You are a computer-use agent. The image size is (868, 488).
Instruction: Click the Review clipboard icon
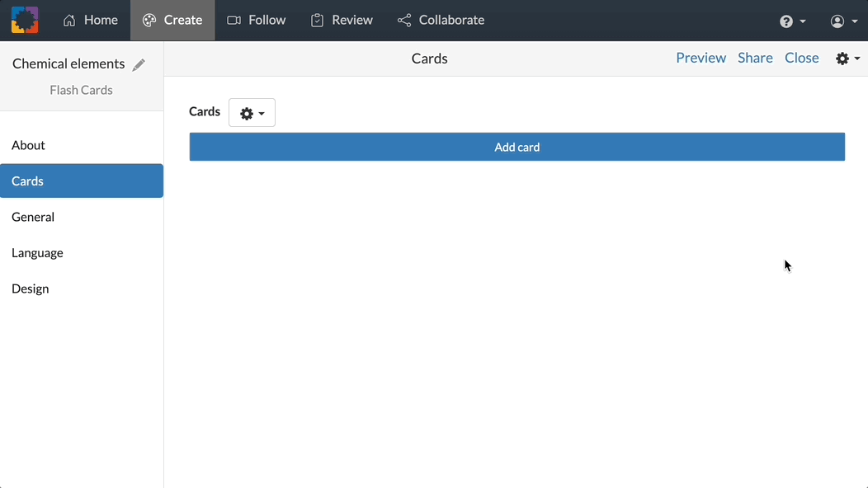click(316, 19)
